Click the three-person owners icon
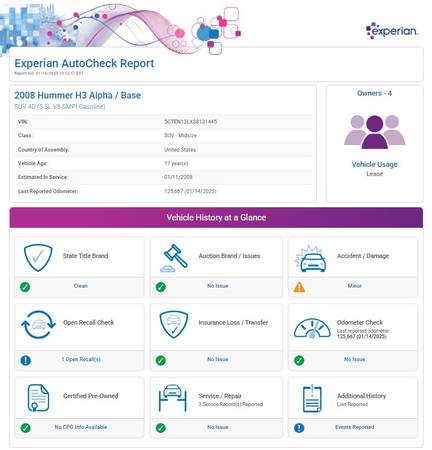Image resolution: width=432 pixels, height=450 pixels. tap(374, 132)
